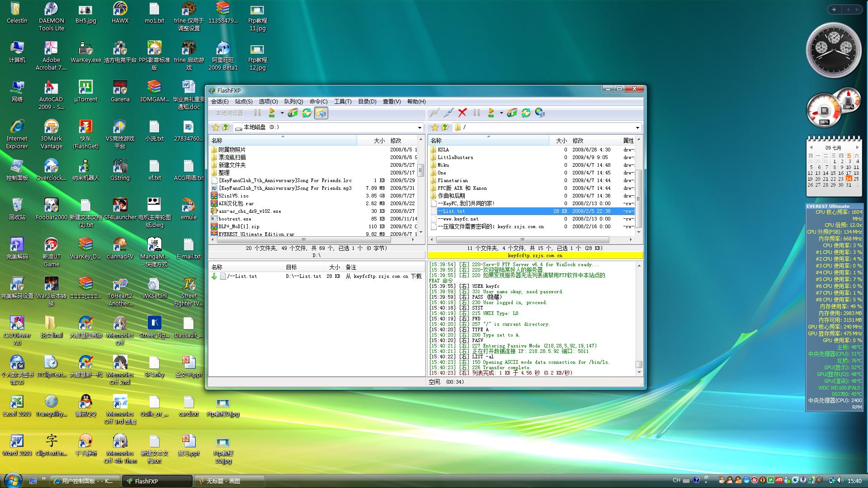Click the remote pane pause icon
868x488 pixels.
tap(476, 113)
